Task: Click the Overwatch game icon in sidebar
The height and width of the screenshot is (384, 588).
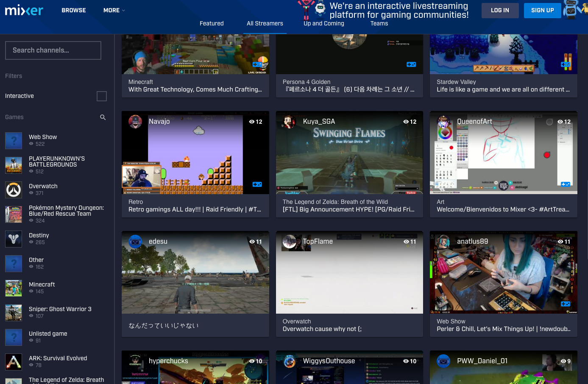Action: 14,190
